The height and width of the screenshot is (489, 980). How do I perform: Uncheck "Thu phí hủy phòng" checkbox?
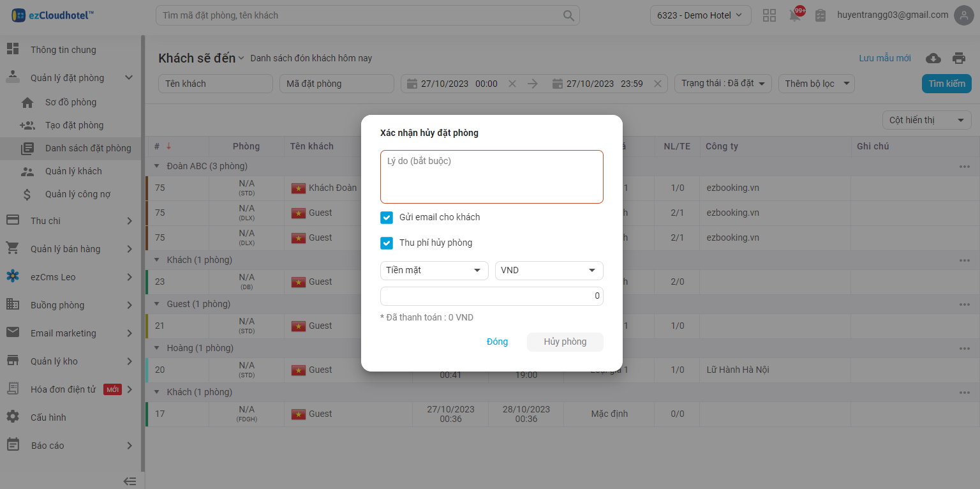(387, 243)
